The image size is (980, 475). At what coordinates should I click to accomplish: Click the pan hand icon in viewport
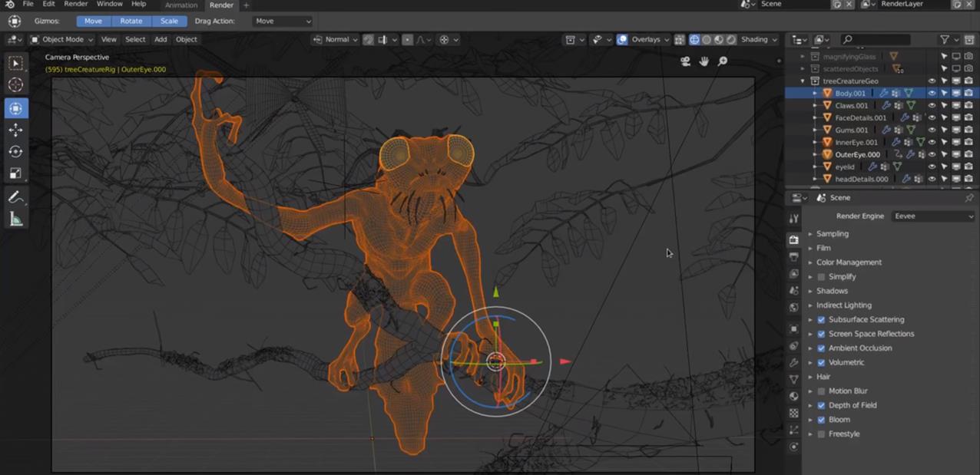pos(704,61)
